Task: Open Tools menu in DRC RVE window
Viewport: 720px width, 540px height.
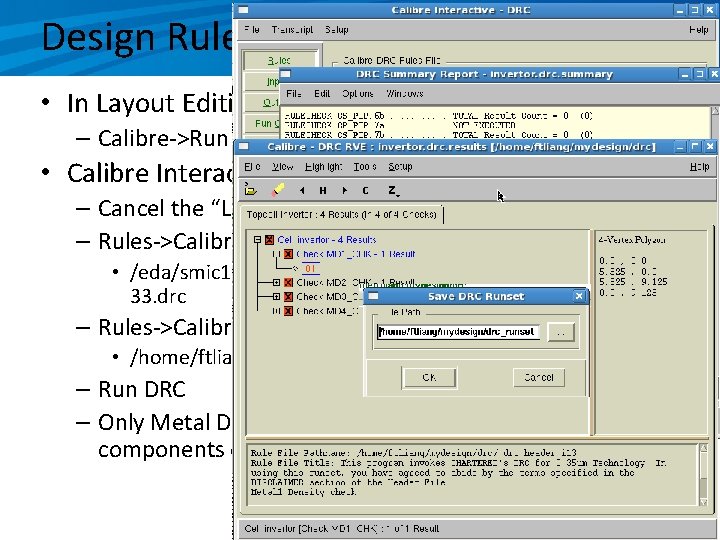Action: pos(365,167)
